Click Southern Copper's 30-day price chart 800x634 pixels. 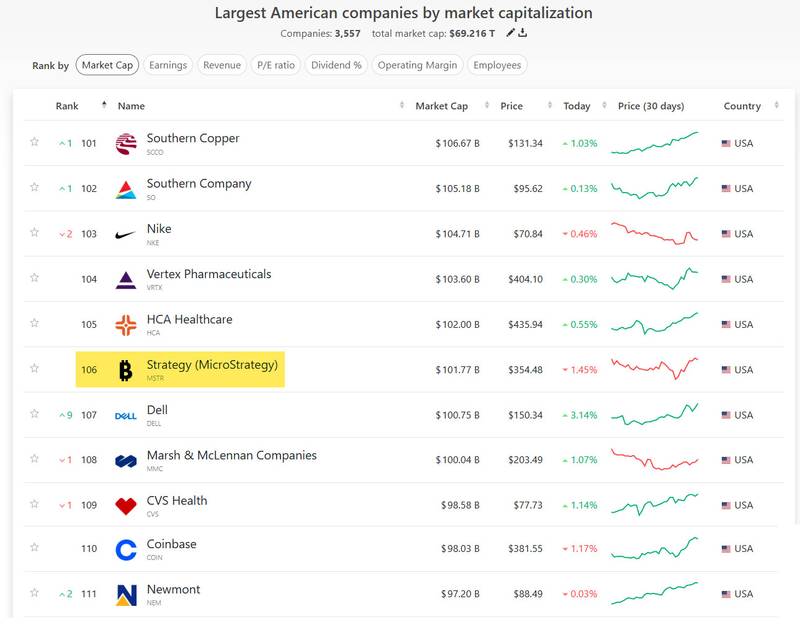655,143
